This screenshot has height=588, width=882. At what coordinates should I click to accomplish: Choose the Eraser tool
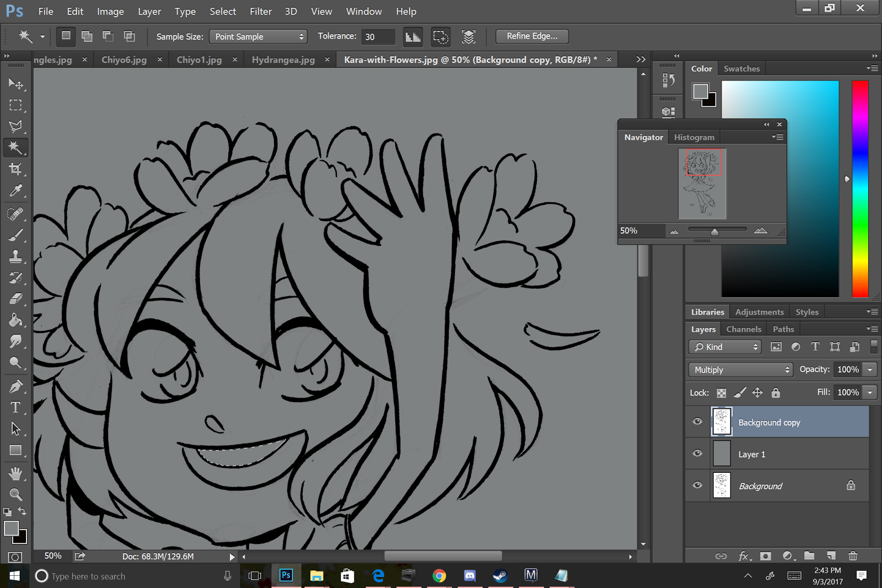[x=15, y=299]
